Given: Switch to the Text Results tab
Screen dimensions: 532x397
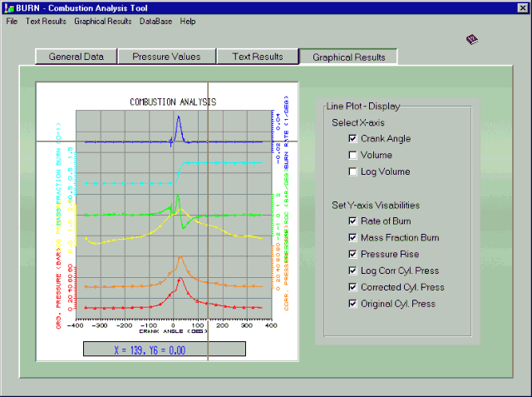Looking at the screenshot, I should 258,57.
